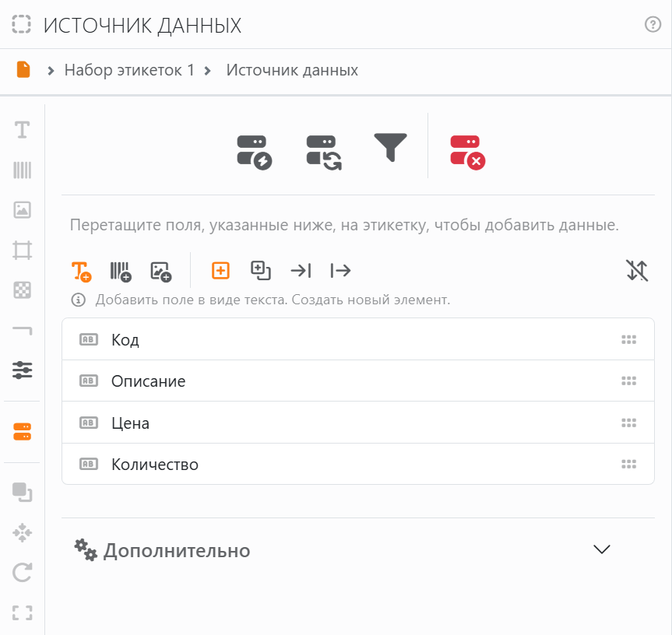The width and height of the screenshot is (672, 635).
Task: Click the drag handle of the Количество row
Action: pyautogui.click(x=628, y=464)
